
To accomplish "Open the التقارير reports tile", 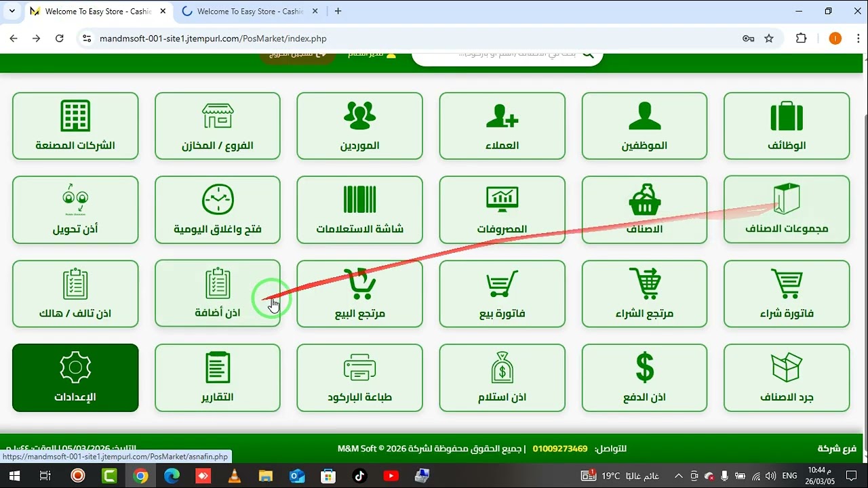I will pos(218,378).
